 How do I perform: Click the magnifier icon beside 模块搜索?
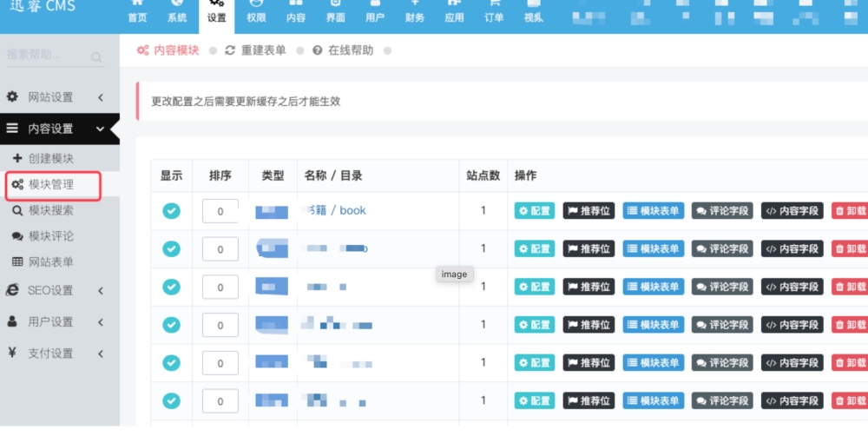tap(17, 210)
